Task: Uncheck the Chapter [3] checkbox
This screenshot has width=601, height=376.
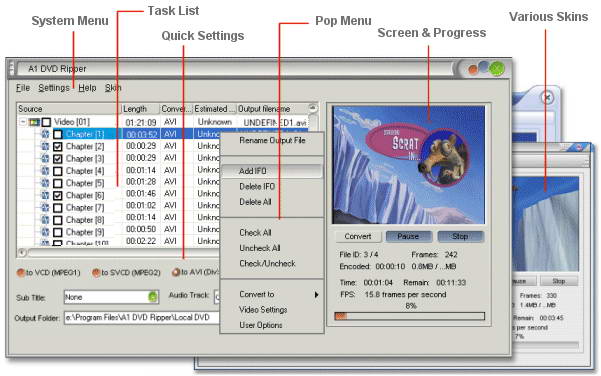Action: pyautogui.click(x=57, y=159)
